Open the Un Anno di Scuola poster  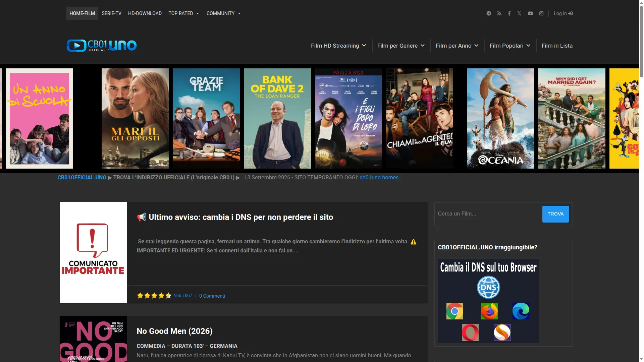(39, 119)
